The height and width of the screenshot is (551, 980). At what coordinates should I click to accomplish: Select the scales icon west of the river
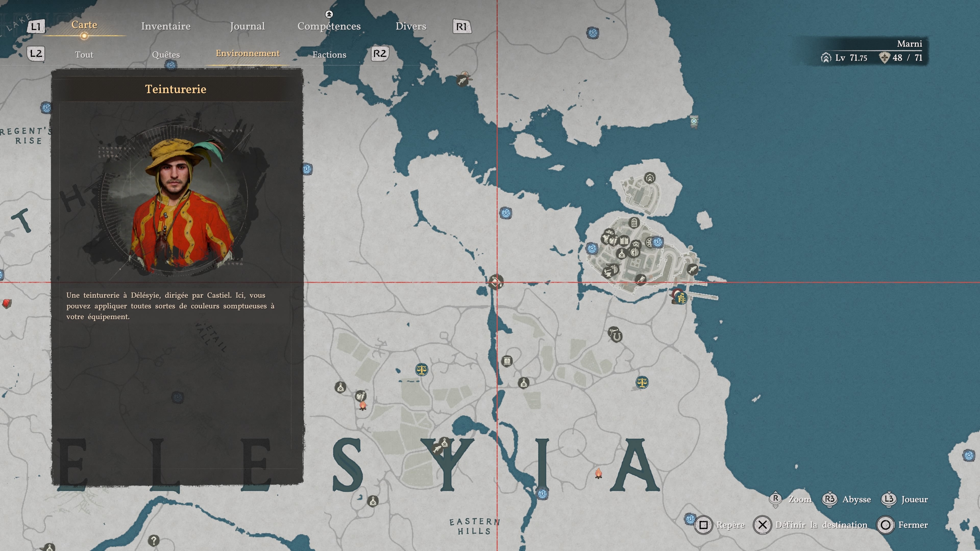(x=422, y=369)
